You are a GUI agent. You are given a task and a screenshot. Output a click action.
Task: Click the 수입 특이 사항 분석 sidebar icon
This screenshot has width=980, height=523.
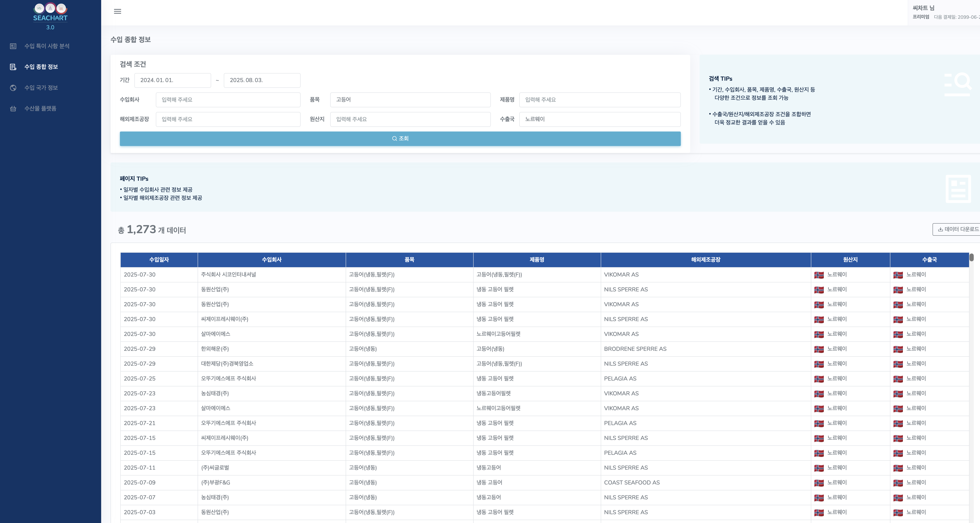(x=13, y=46)
